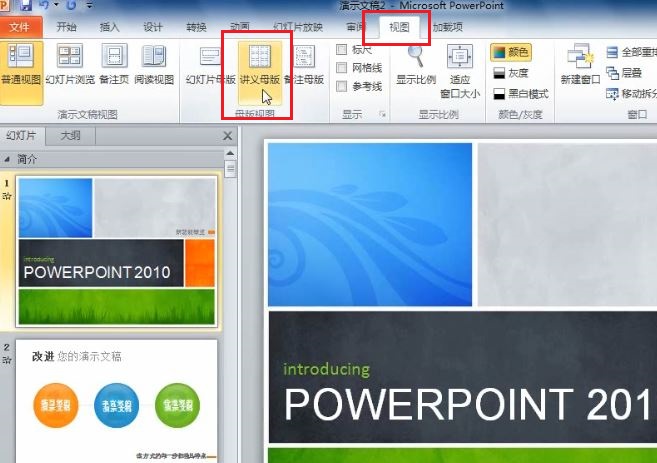Viewport: 657px width, 463px height.
Task: Open the Undo history dropdown arrow
Action: (x=56, y=5)
